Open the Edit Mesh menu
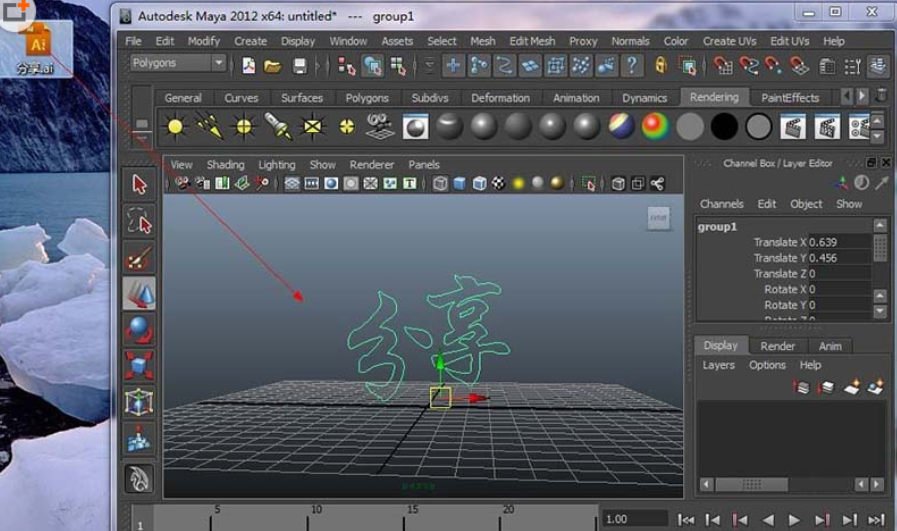 [532, 41]
